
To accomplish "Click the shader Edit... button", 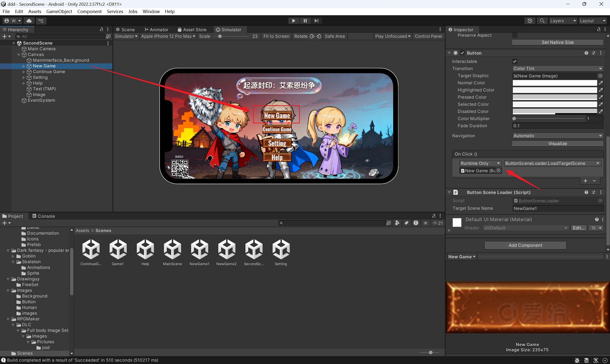I will [579, 228].
